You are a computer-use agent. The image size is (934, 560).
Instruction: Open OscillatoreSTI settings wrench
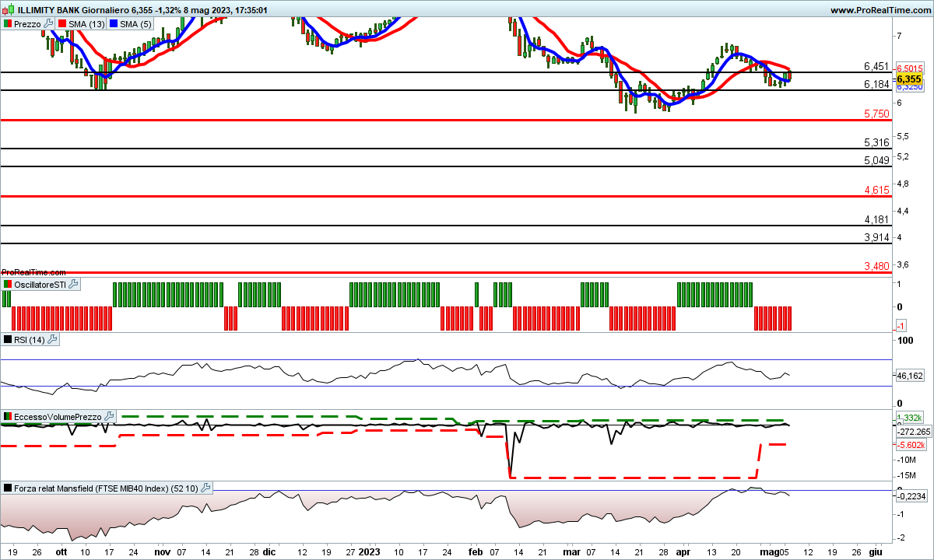coord(73,285)
